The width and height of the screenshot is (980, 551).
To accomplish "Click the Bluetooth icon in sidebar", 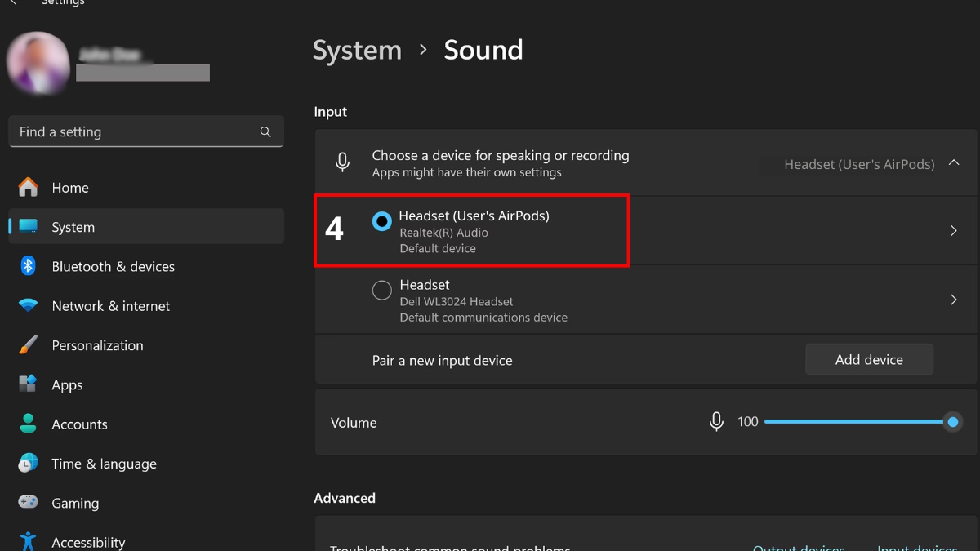I will click(x=29, y=266).
